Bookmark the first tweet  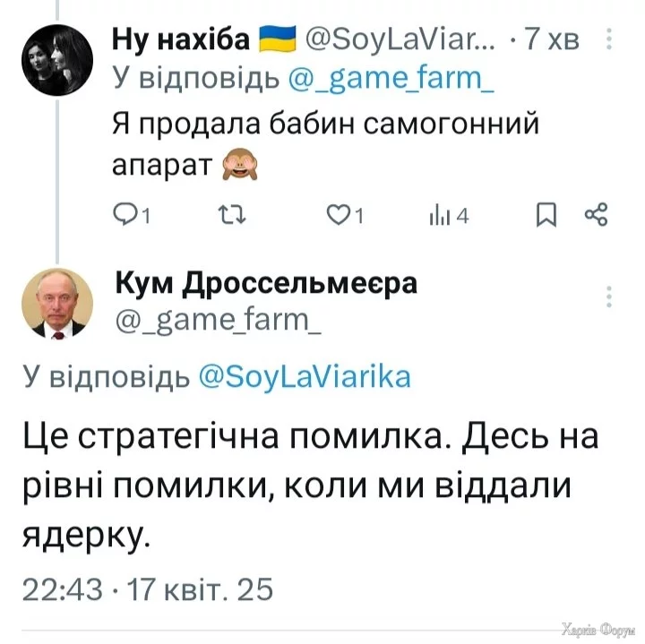click(545, 215)
